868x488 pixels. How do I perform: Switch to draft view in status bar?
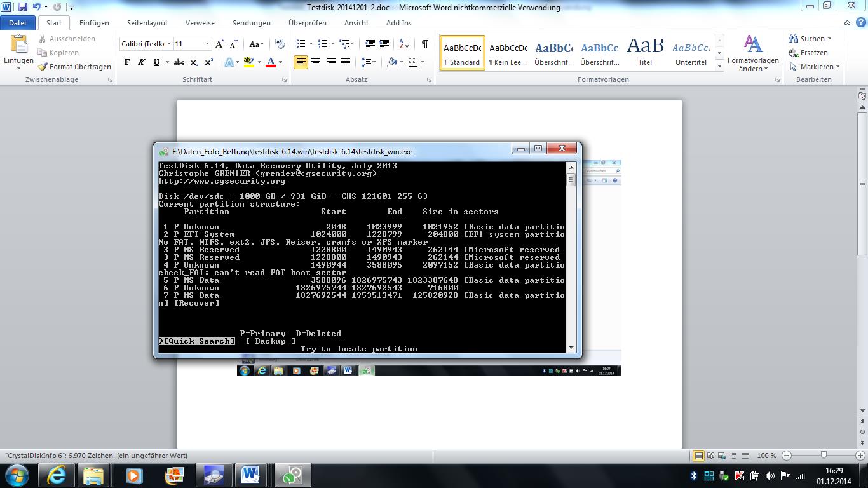(x=745, y=456)
